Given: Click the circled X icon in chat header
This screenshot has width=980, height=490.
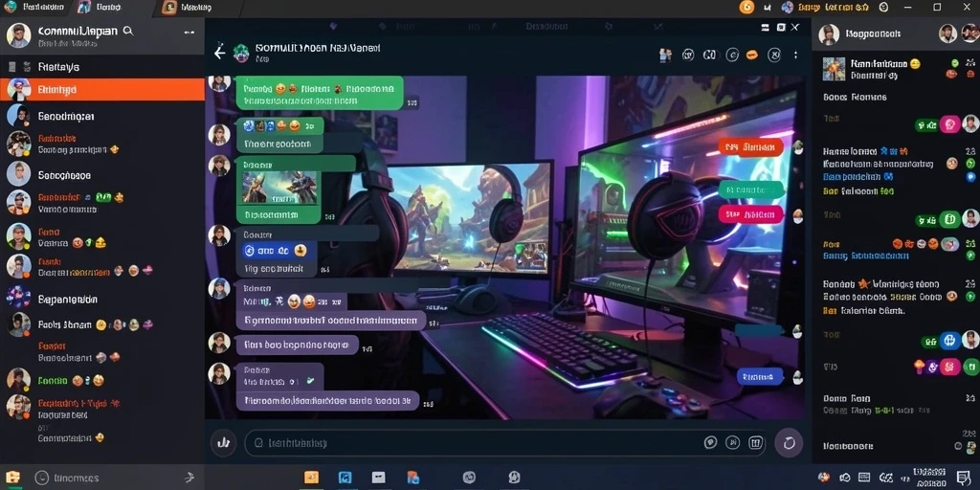Looking at the screenshot, I should 773,55.
